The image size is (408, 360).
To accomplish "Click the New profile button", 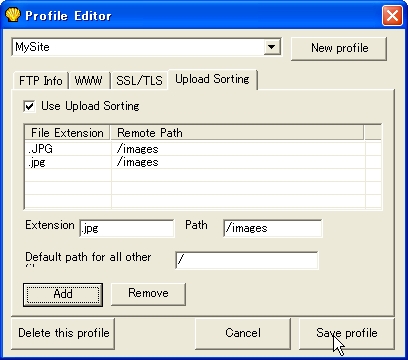I will pos(339,48).
